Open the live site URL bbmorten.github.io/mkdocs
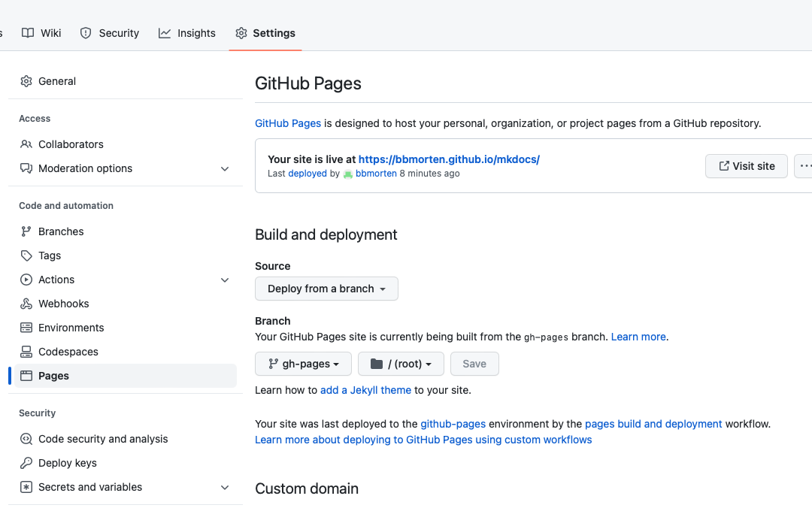This screenshot has height=508, width=812. coord(449,159)
